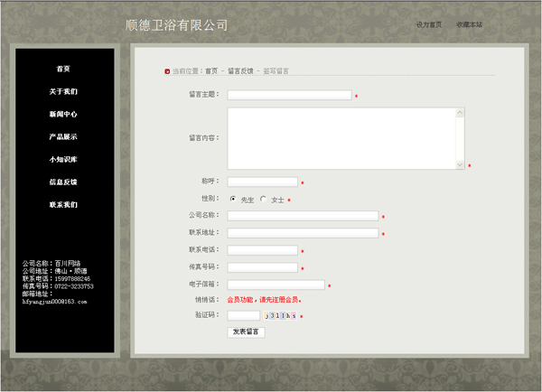Select the 女士 gender radio button

click(x=264, y=199)
